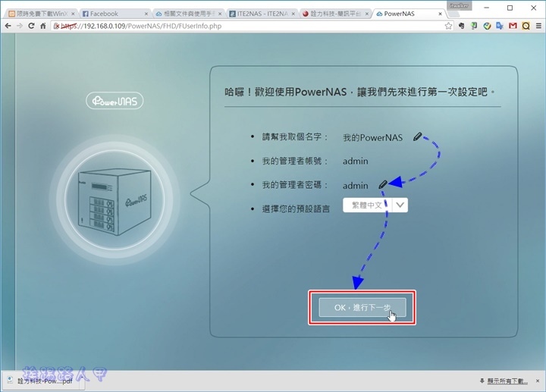Open the default language dropdown
Viewport: 546px width, 392px height.
pyautogui.click(x=375, y=205)
